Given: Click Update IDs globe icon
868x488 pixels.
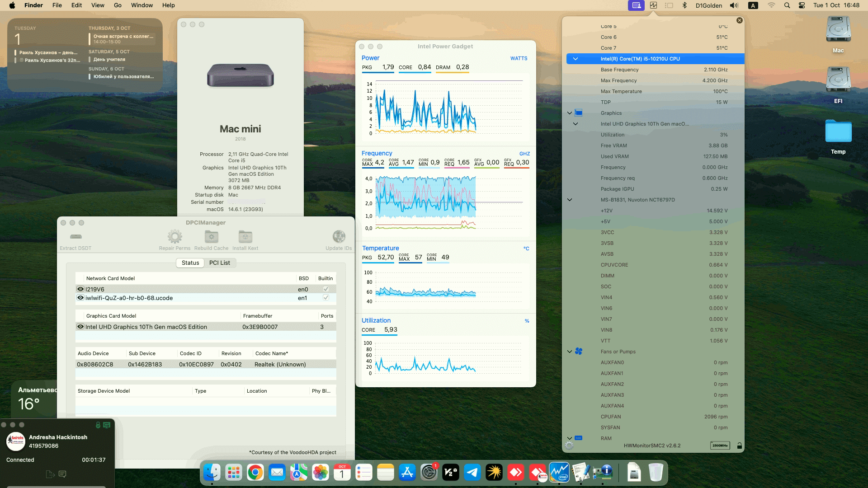Looking at the screenshot, I should click(339, 236).
